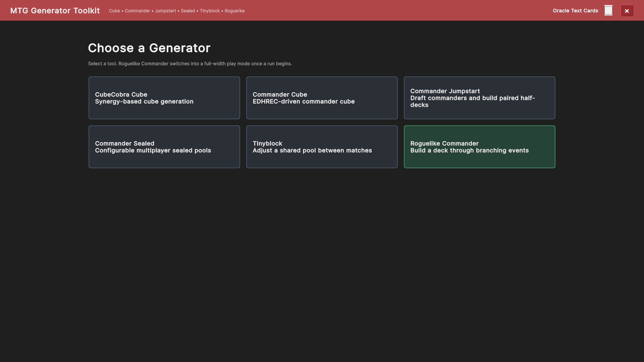Viewport: 644px width, 362px height.
Task: Close the toolkit with the X button
Action: (627, 11)
